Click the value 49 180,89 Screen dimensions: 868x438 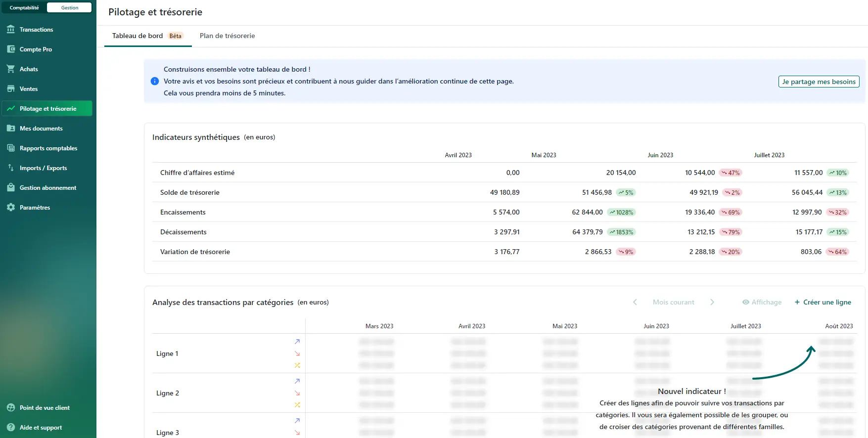505,192
